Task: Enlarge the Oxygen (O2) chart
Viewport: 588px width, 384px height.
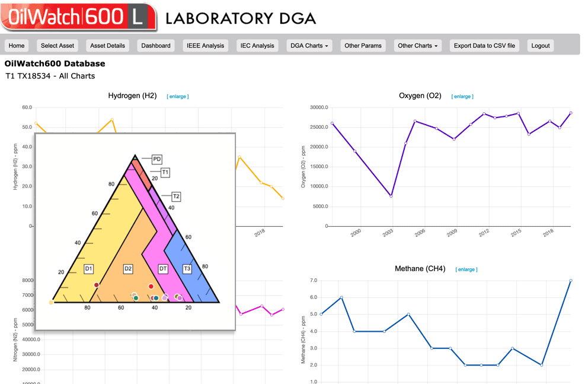Action: click(462, 96)
